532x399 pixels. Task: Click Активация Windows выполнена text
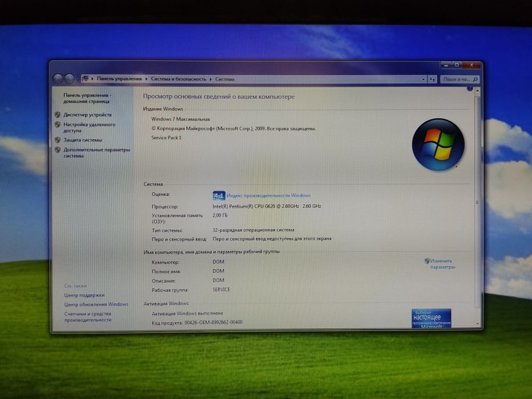[x=187, y=313]
